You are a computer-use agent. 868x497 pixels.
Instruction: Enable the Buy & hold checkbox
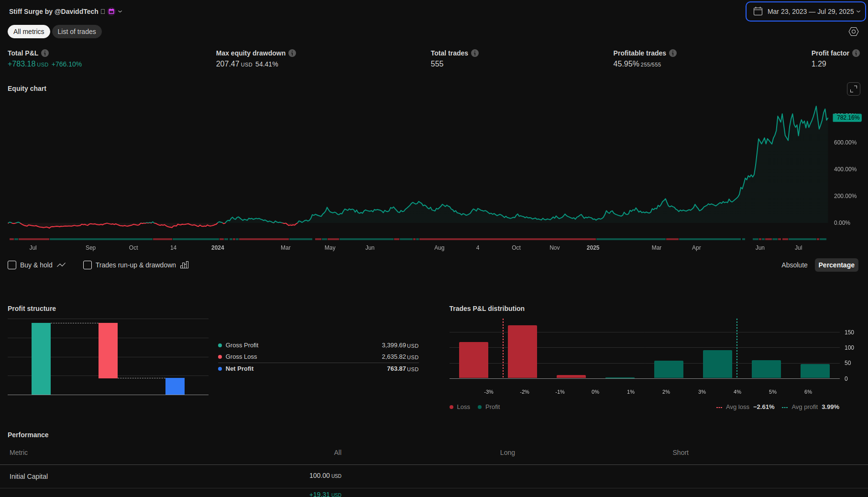(12, 265)
